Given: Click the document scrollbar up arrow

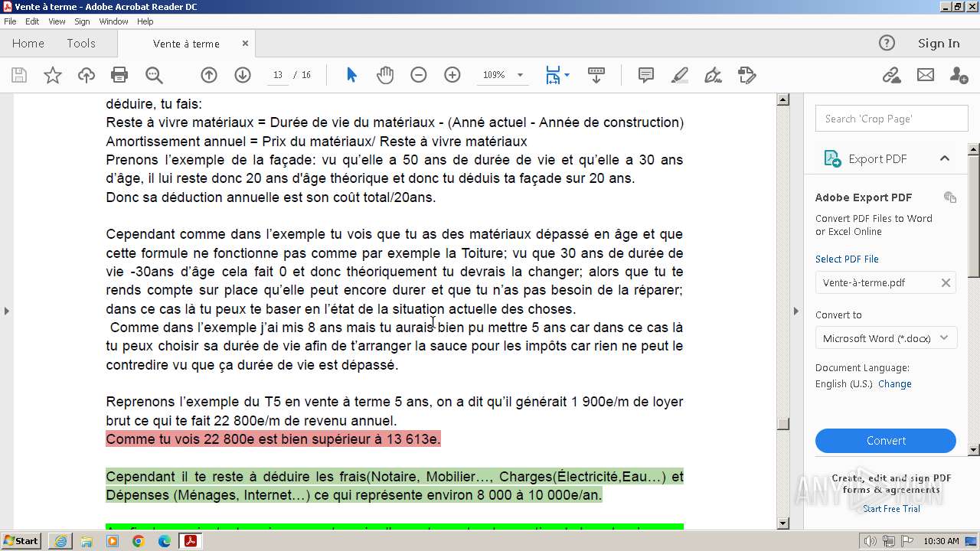Looking at the screenshot, I should 783,99.
